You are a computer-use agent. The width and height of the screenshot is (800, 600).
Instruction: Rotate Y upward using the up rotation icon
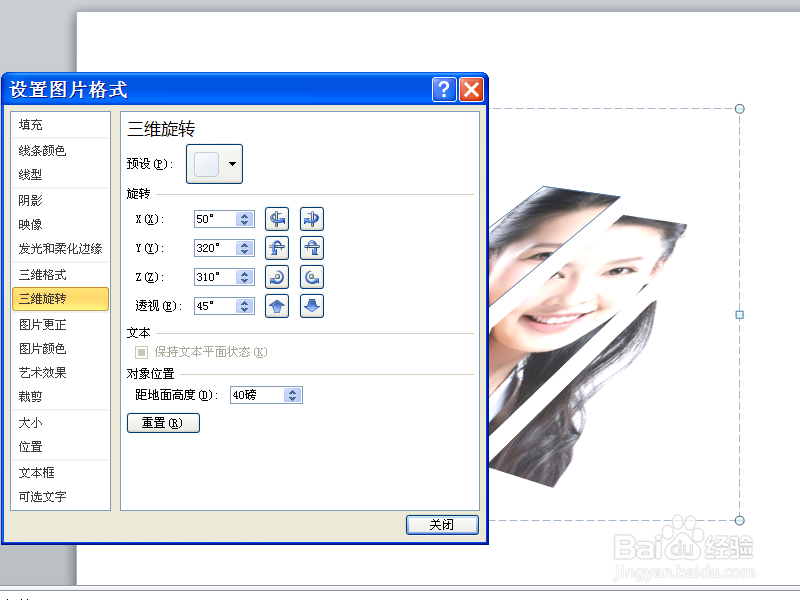(x=277, y=248)
